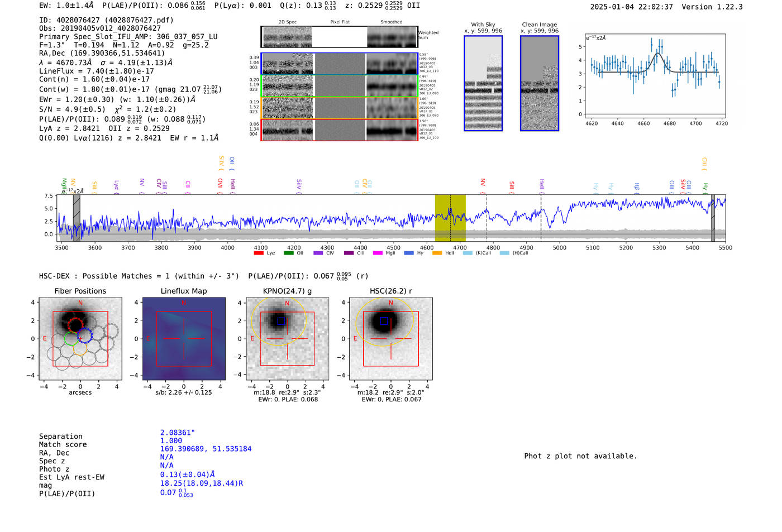The width and height of the screenshot is (782, 532).
Task: Click the Version 1.22.3 text
Action: 712,7
